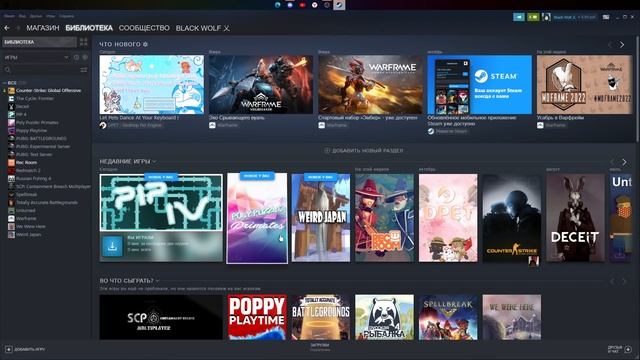640x360 pixels.
Task: Switch library to grid collections view icon
Action: click(84, 42)
